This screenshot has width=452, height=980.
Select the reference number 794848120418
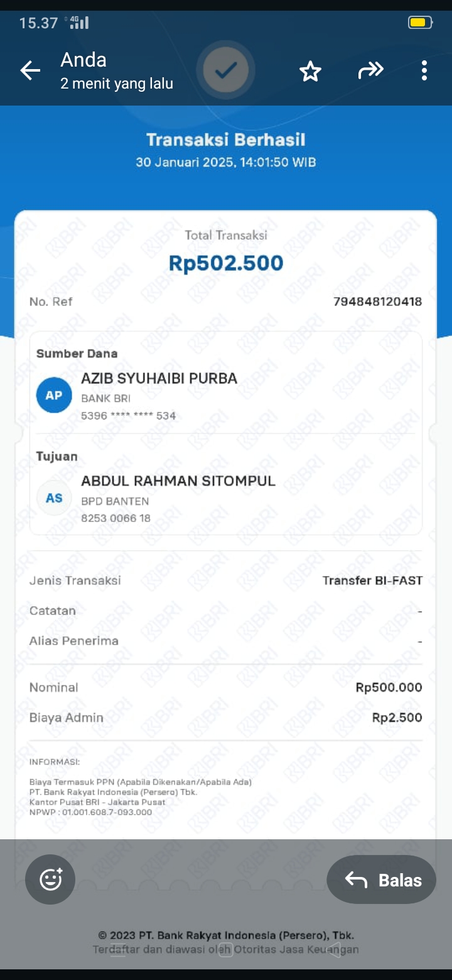(377, 302)
